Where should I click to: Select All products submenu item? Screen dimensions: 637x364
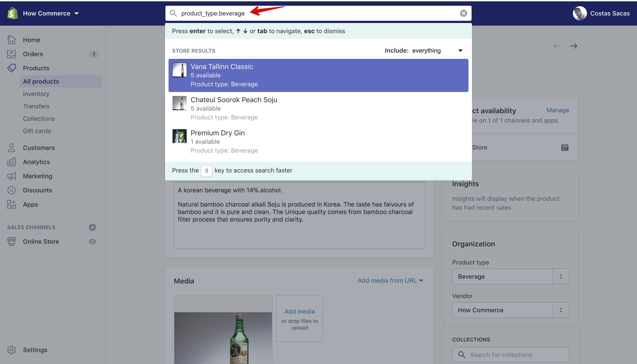coord(61,81)
